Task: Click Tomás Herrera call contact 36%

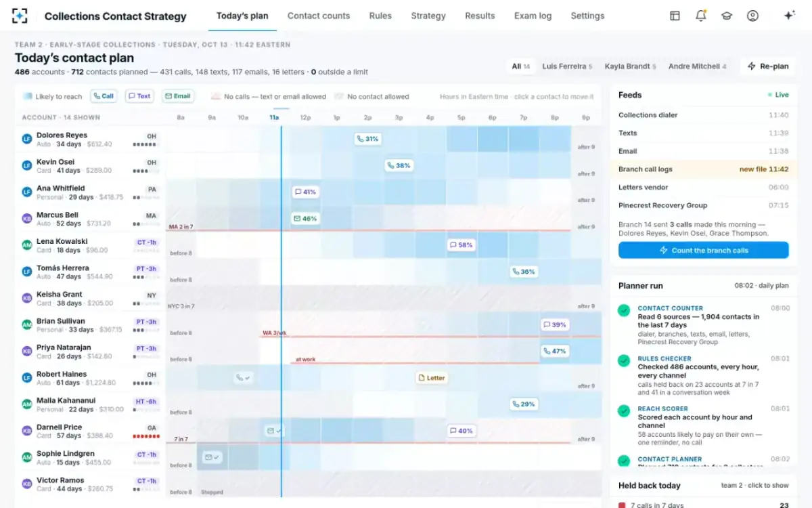Action: 524,272
